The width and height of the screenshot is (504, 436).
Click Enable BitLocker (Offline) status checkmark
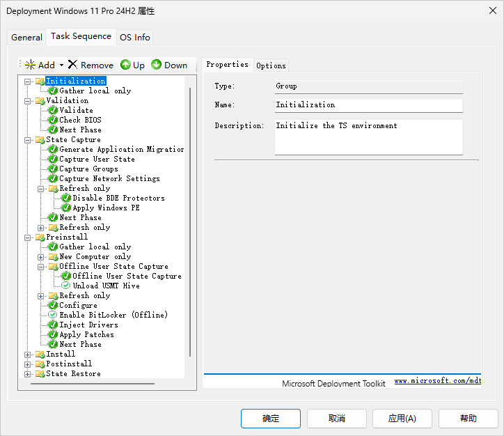click(x=53, y=315)
